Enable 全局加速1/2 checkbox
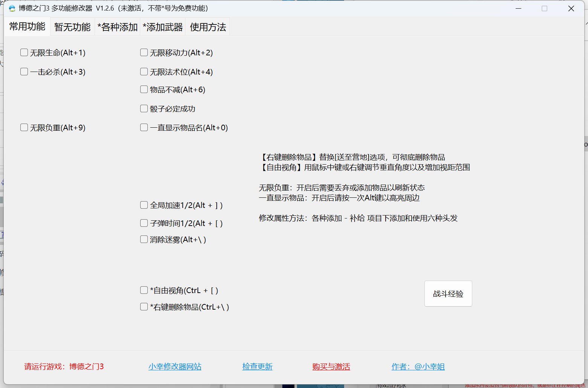 click(x=144, y=205)
